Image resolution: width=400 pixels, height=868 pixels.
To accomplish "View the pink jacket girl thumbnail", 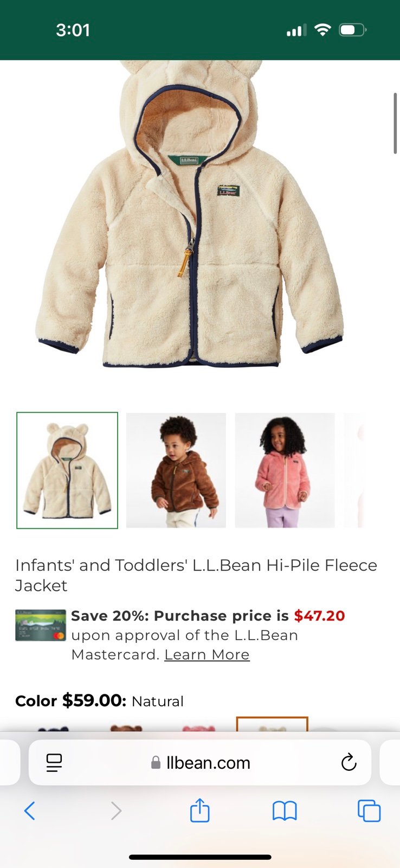I will (x=285, y=470).
